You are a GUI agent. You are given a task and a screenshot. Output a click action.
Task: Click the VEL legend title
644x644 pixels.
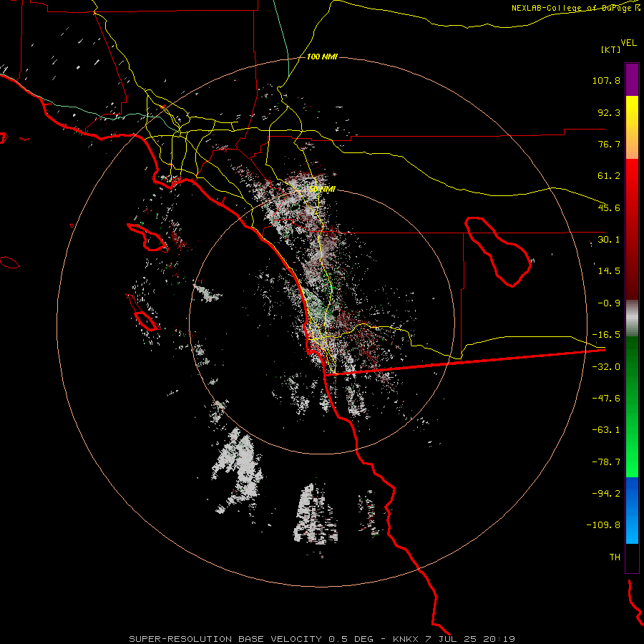point(628,43)
